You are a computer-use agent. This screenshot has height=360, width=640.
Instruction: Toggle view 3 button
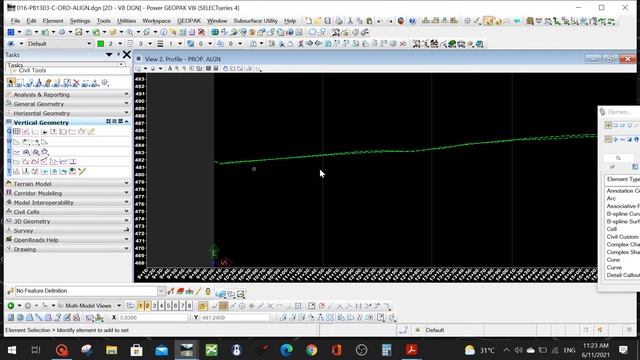coord(154,306)
